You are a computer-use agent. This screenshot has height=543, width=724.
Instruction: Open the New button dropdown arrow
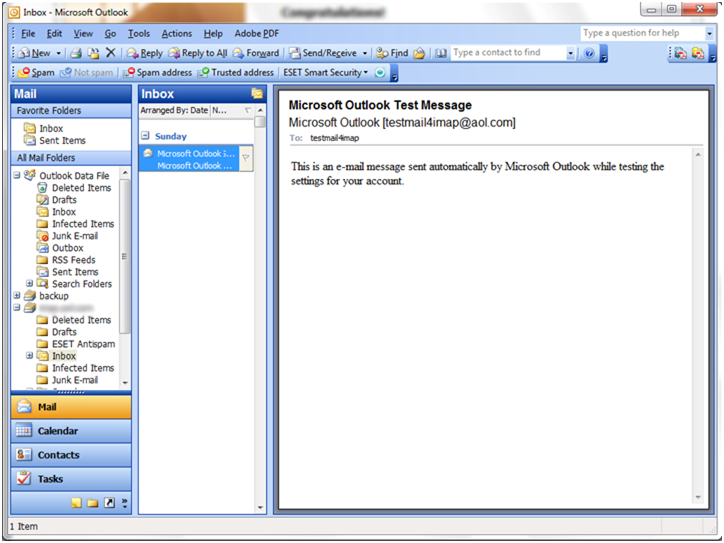[x=59, y=53]
